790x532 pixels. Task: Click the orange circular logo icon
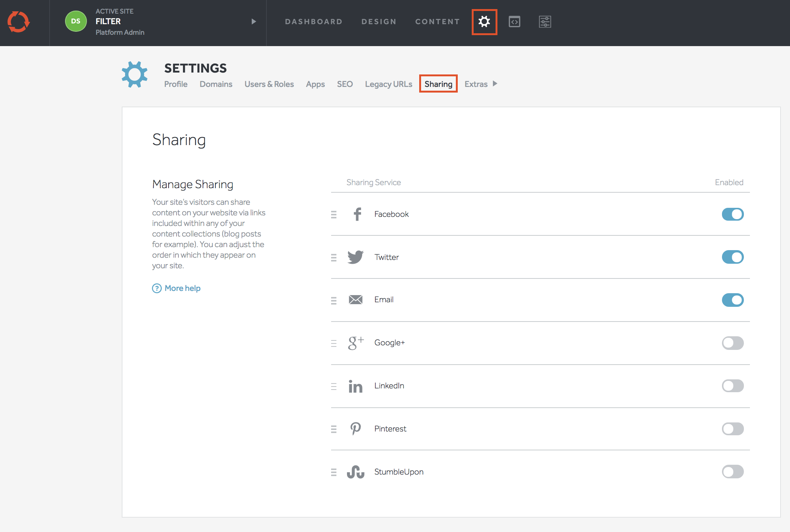(19, 22)
